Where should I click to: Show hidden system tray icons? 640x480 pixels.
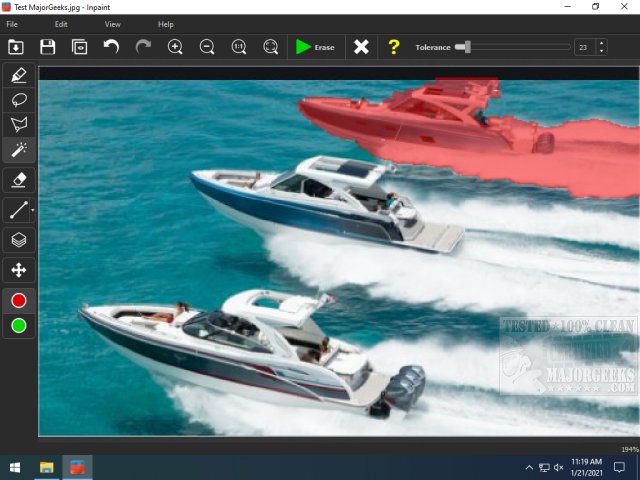pyautogui.click(x=529, y=468)
